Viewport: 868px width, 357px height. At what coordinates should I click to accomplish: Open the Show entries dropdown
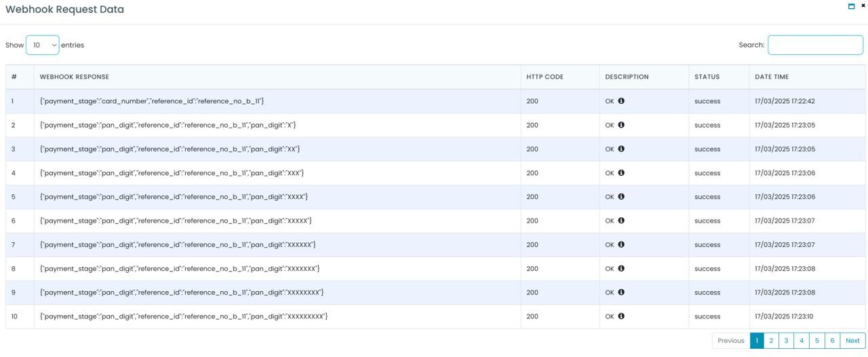(x=42, y=45)
